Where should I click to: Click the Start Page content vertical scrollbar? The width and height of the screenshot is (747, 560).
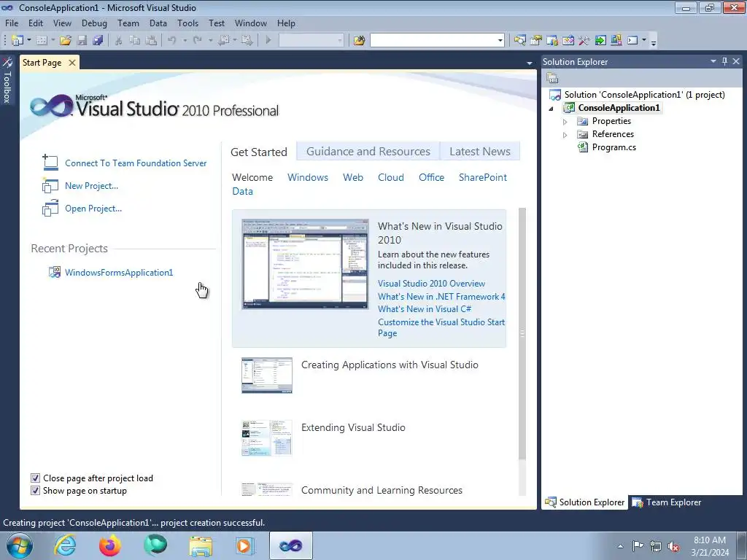[522, 333]
